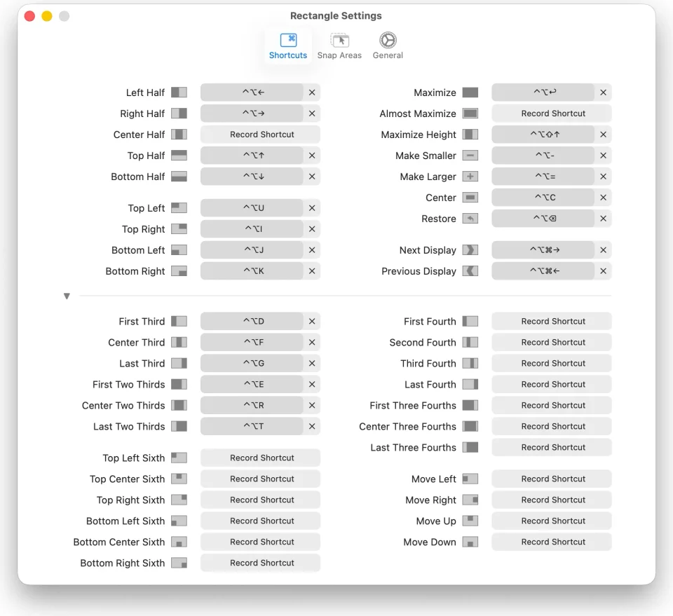Clear the Left Half shortcut
The width and height of the screenshot is (673, 616).
tap(312, 93)
